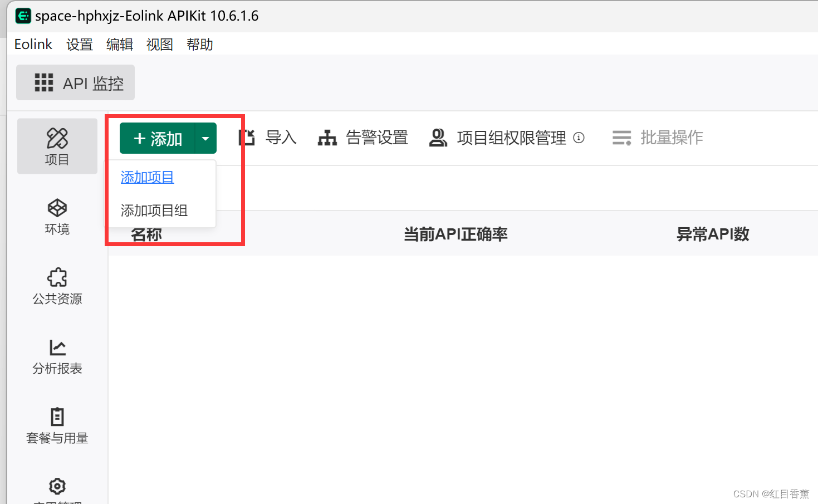Choose 添加项目 from the dropdown

tap(148, 177)
